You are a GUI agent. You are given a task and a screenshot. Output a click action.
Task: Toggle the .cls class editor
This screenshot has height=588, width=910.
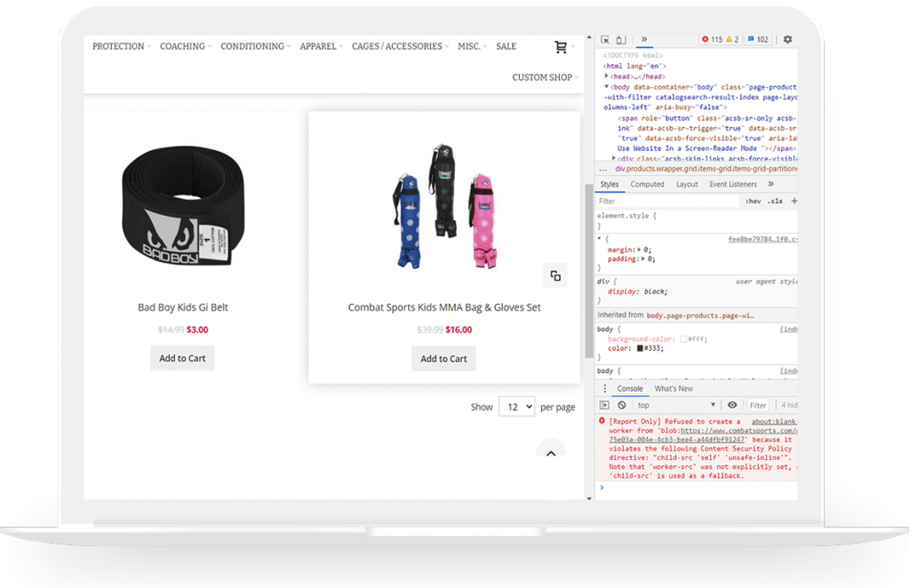(775, 202)
